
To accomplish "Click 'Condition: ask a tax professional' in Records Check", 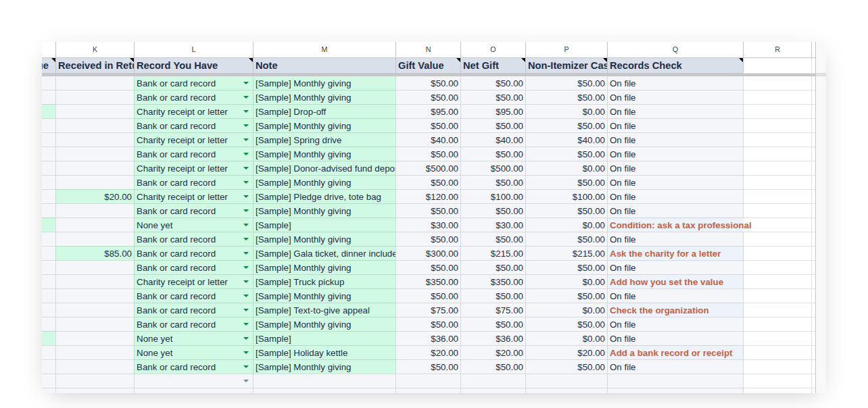I will [680, 226].
